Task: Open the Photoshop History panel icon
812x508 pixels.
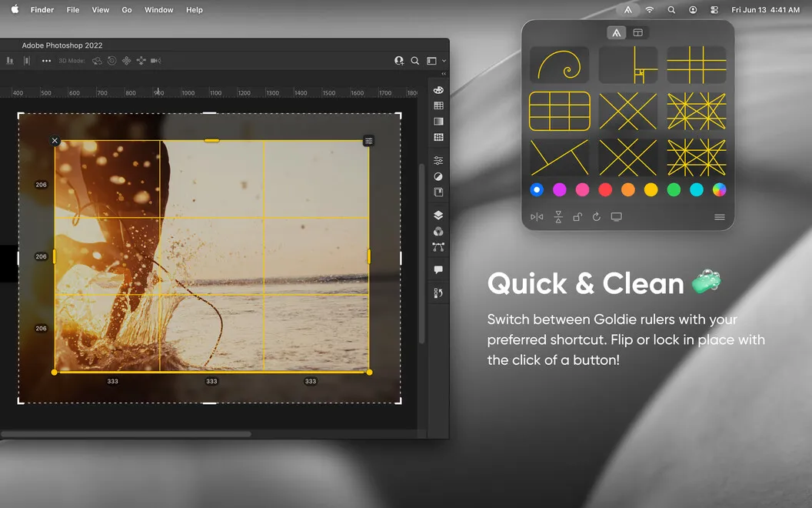Action: (438, 293)
